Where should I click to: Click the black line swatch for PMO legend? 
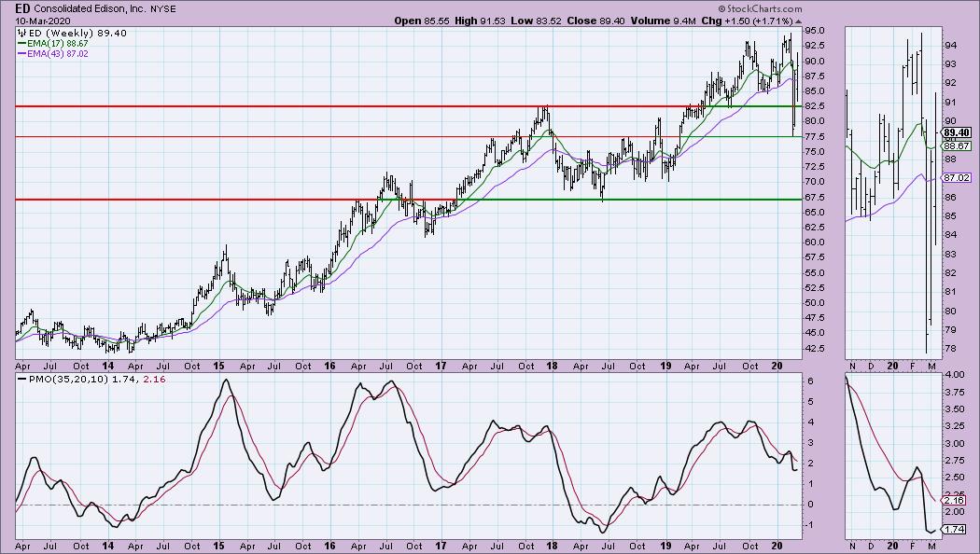click(x=22, y=379)
